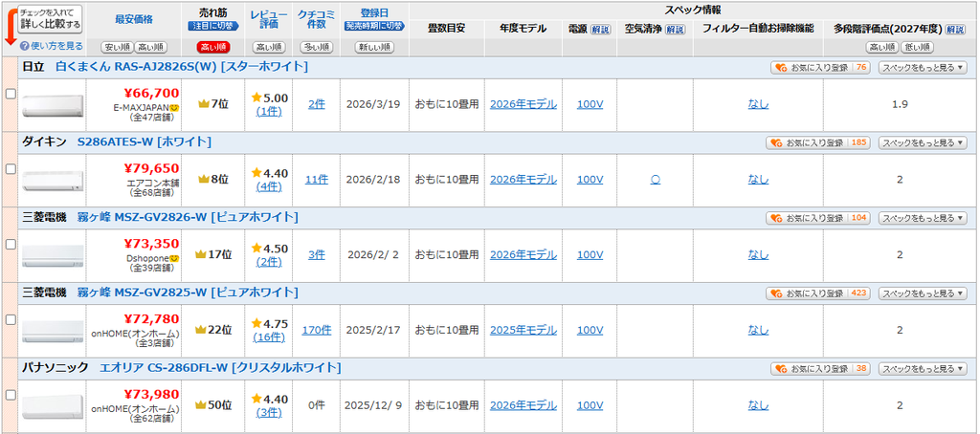This screenshot has width=980, height=434.
Task: Click the Dshopone shop badge icon
Action: click(x=174, y=258)
